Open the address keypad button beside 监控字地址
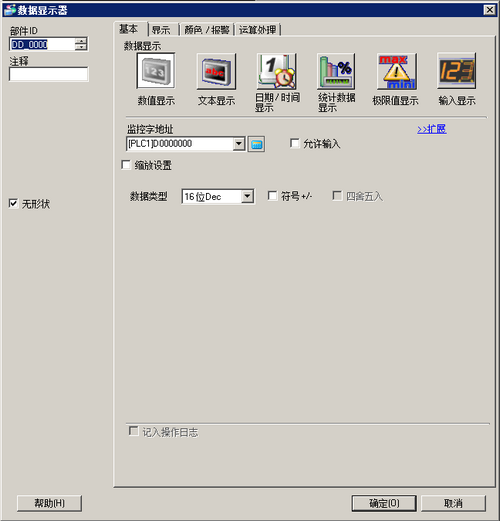The width and height of the screenshot is (500, 521). 256,144
